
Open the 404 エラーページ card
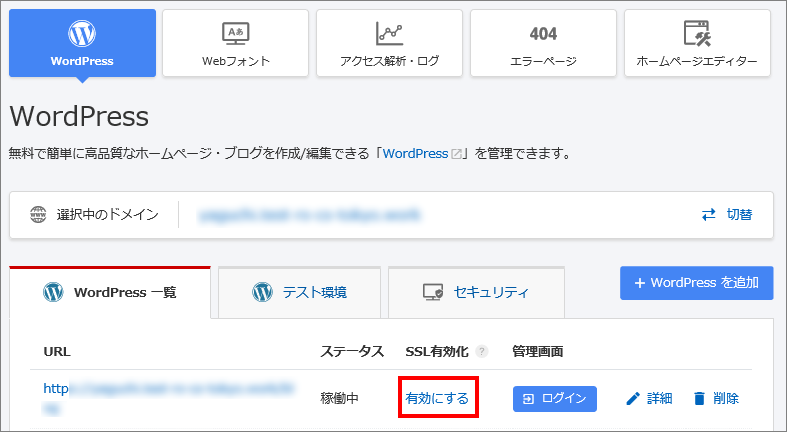(x=543, y=43)
